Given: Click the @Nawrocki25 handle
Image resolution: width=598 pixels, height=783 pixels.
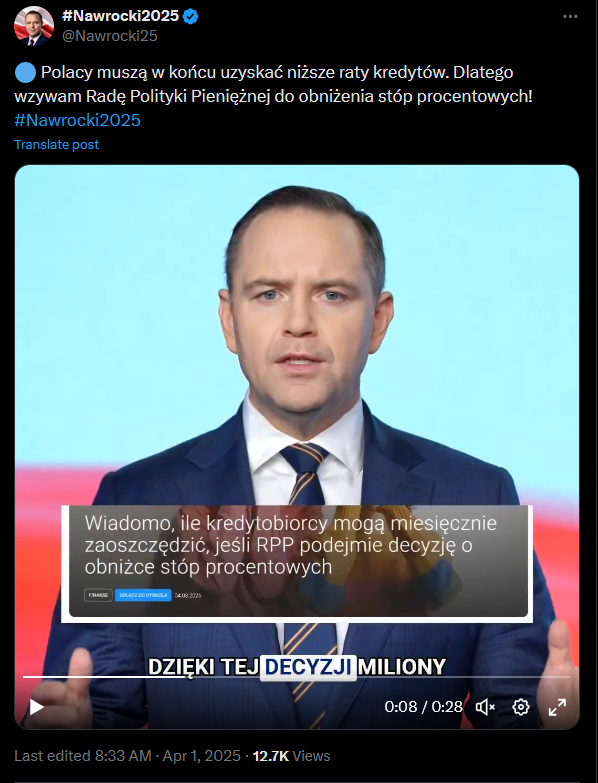Looking at the screenshot, I should 109,36.
